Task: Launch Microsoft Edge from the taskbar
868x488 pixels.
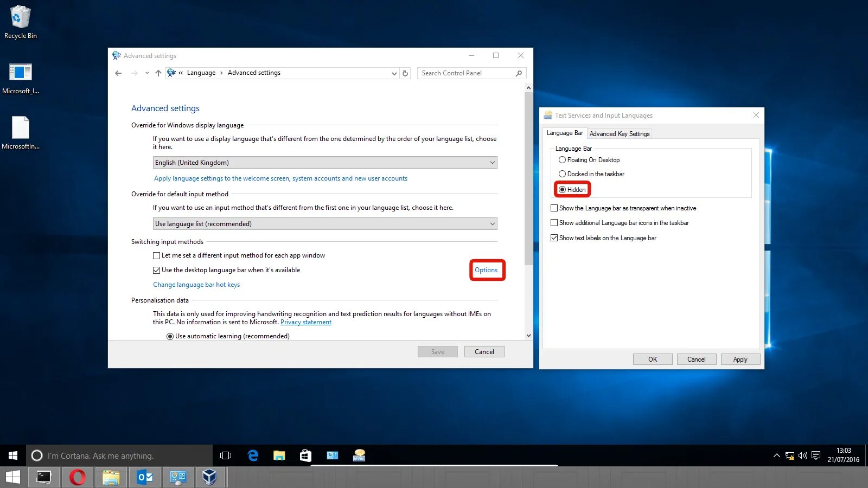Action: click(253, 455)
